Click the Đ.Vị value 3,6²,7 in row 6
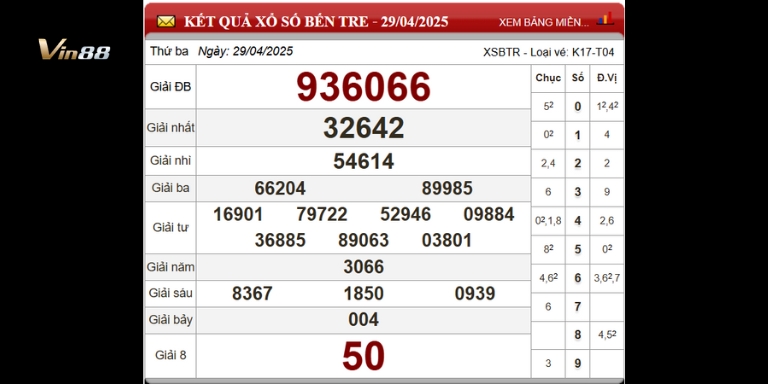Viewport: 768px width, 384px height. (x=607, y=278)
